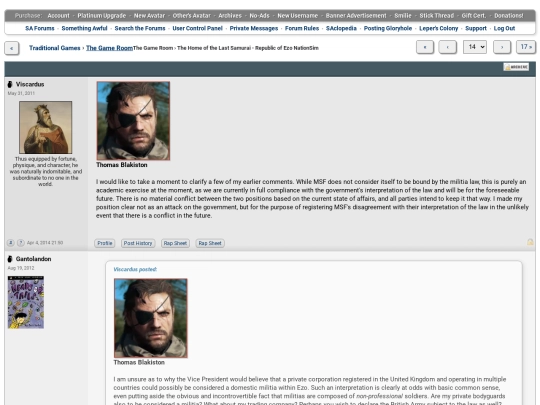
Task: Click the eyepatch portrait in the quoted post
Action: (151, 318)
